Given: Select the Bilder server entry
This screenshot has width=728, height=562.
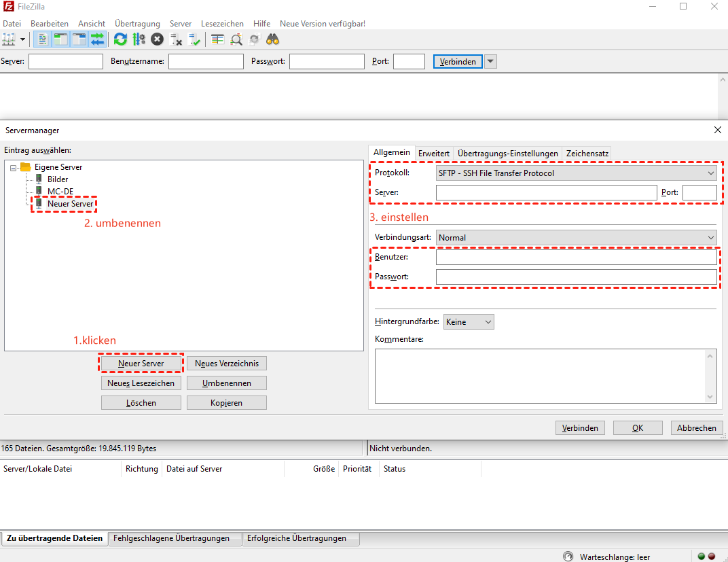Looking at the screenshot, I should click(57, 179).
